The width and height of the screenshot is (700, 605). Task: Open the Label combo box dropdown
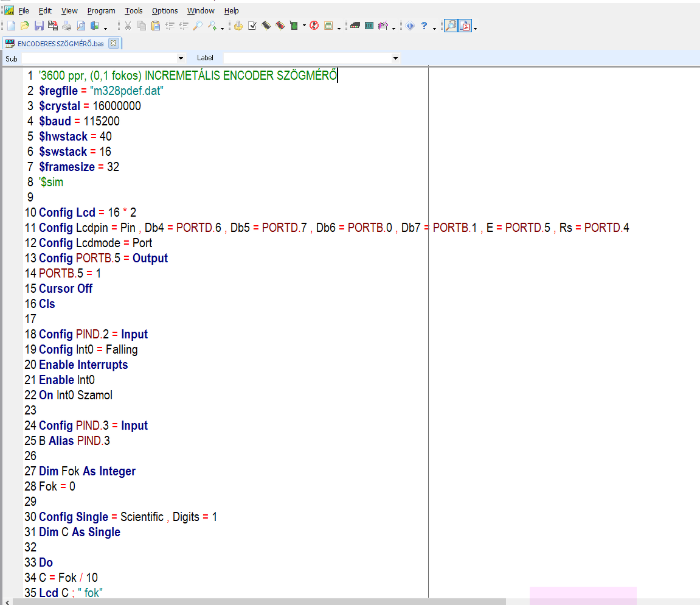(x=395, y=58)
